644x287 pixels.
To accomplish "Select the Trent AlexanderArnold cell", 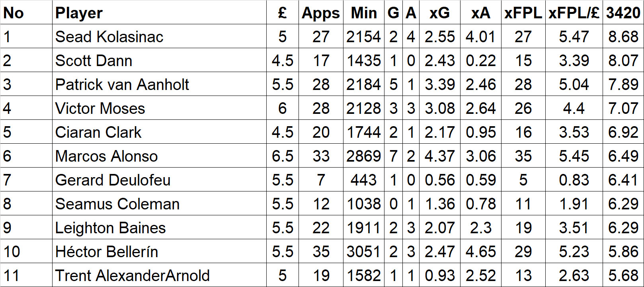I will [x=159, y=275].
